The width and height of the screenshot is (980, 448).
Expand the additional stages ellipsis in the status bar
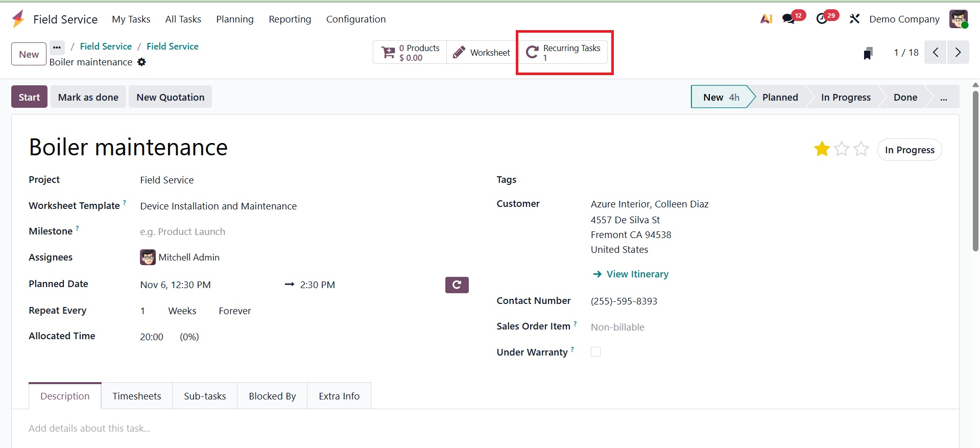click(x=943, y=97)
